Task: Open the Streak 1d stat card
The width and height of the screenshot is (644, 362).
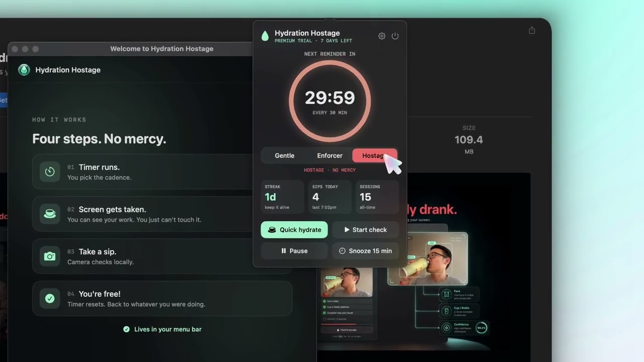Action: (282, 197)
